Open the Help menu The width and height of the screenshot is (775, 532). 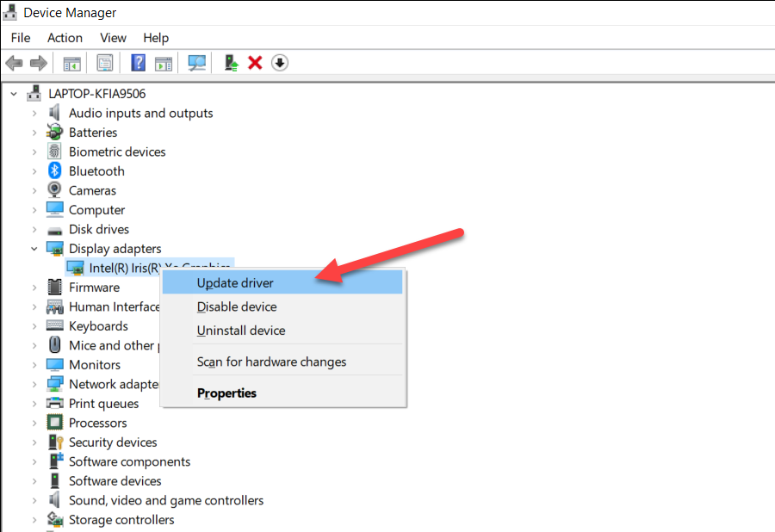(156, 38)
